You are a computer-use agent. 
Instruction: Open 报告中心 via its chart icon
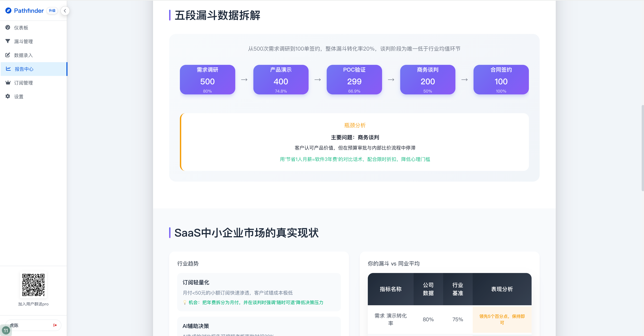pos(8,69)
